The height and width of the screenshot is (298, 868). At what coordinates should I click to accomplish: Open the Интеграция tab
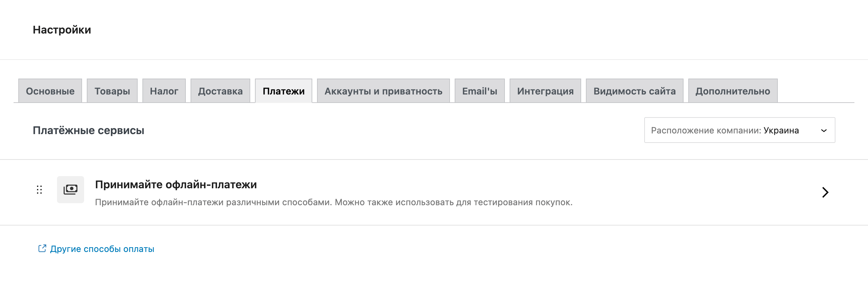pyautogui.click(x=545, y=91)
